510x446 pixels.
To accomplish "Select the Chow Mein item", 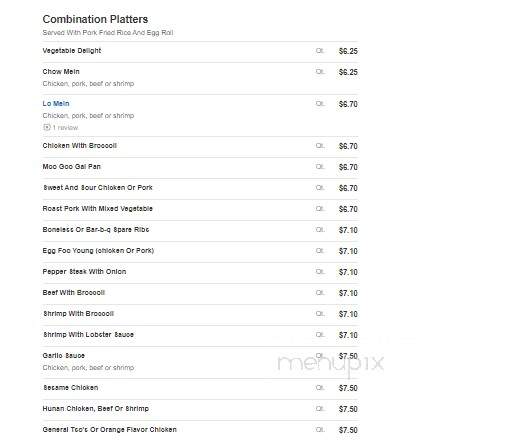I will pos(61,72).
